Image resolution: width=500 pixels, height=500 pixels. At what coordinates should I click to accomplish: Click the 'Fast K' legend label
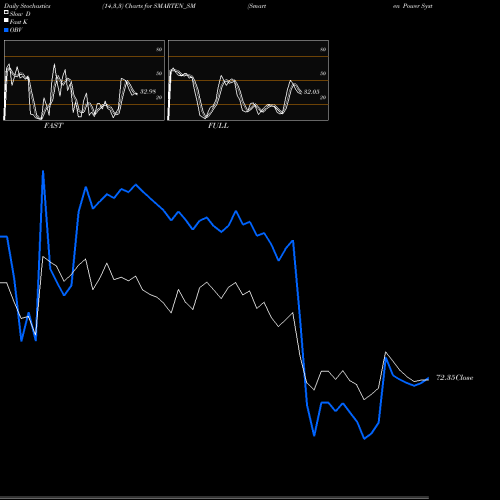tap(19, 22)
